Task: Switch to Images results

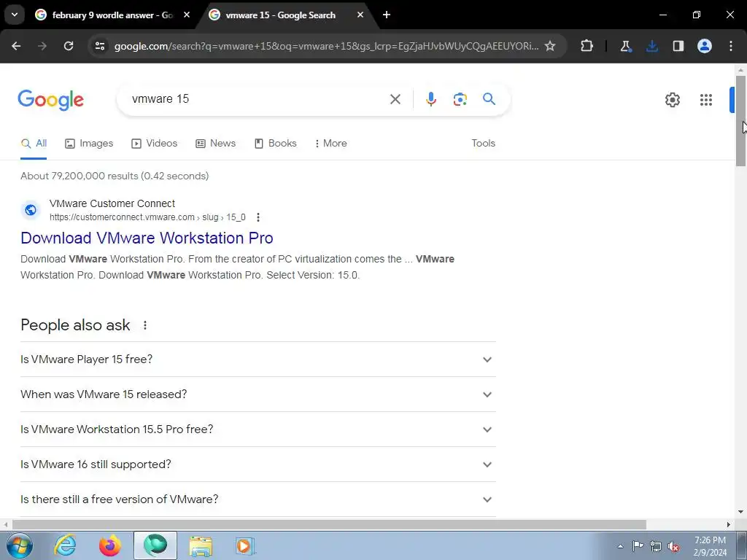Action: tap(89, 144)
